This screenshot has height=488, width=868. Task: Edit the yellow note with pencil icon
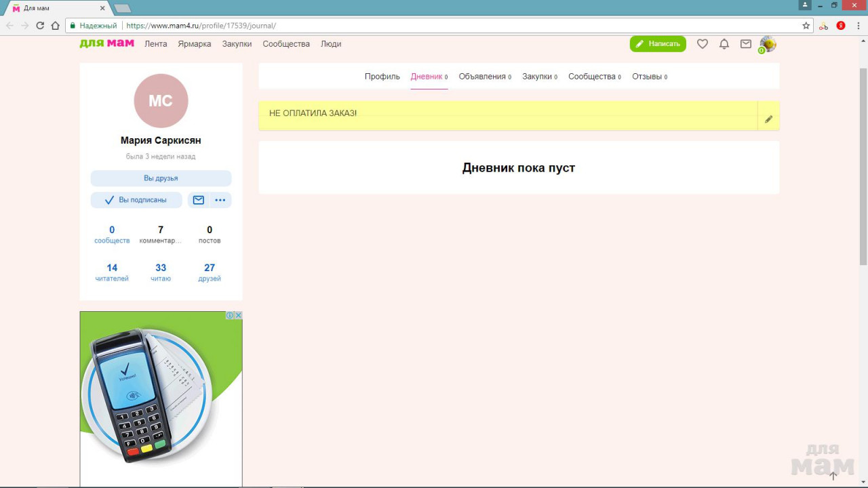tap(768, 119)
